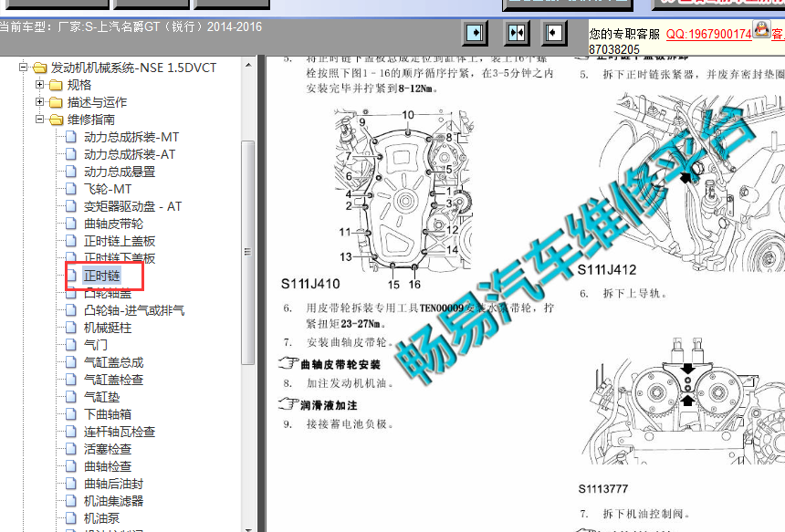Click folder icon of 维修指南

(56, 120)
